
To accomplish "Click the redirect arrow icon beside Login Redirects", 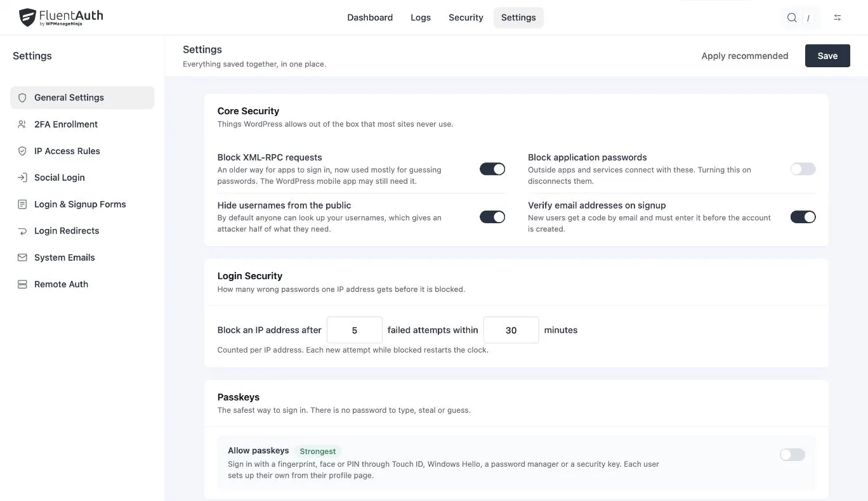I will coord(22,231).
